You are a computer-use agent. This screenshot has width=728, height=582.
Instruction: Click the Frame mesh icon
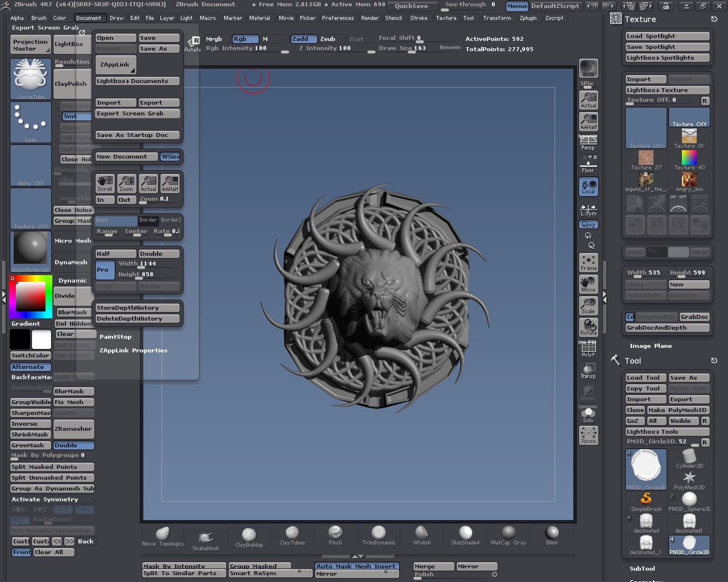[589, 263]
